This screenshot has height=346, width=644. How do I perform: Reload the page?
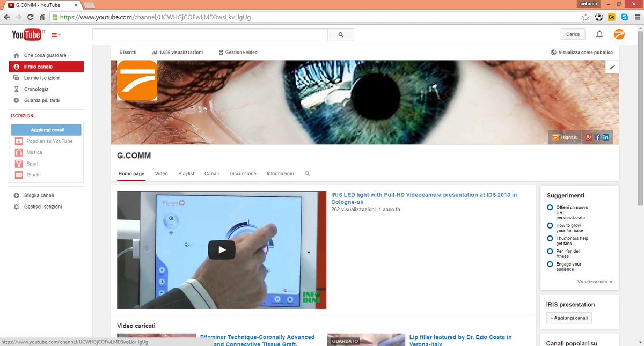[x=30, y=17]
